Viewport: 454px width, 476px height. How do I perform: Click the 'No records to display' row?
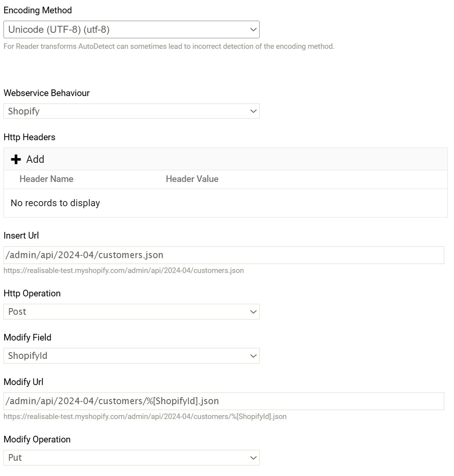coord(55,203)
